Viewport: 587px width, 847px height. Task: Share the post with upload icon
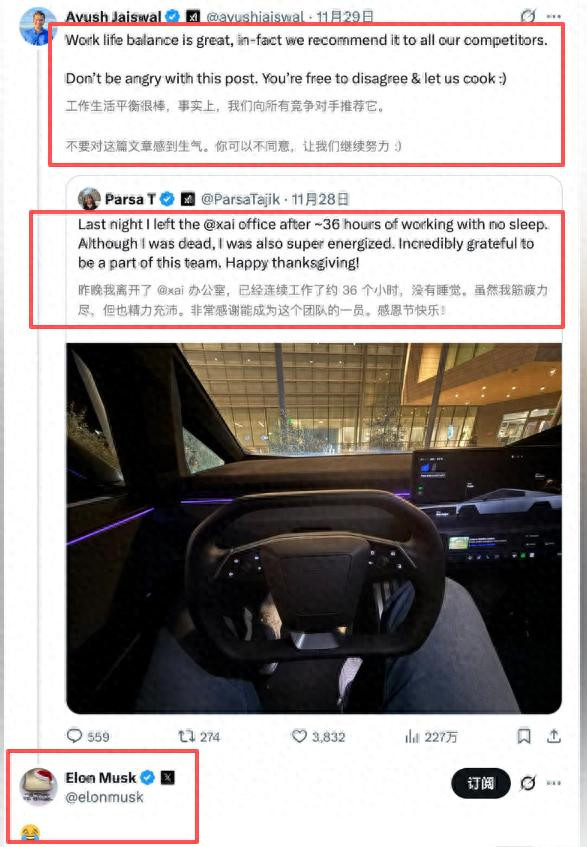click(554, 736)
